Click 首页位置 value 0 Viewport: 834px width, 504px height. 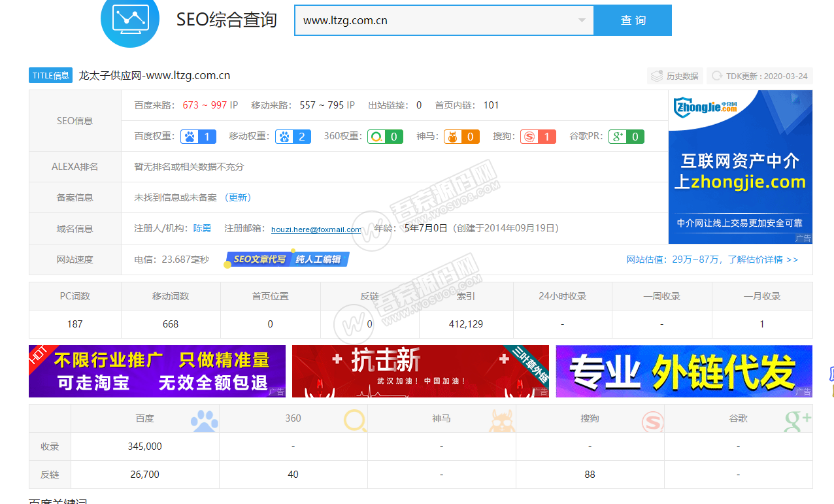(270, 324)
